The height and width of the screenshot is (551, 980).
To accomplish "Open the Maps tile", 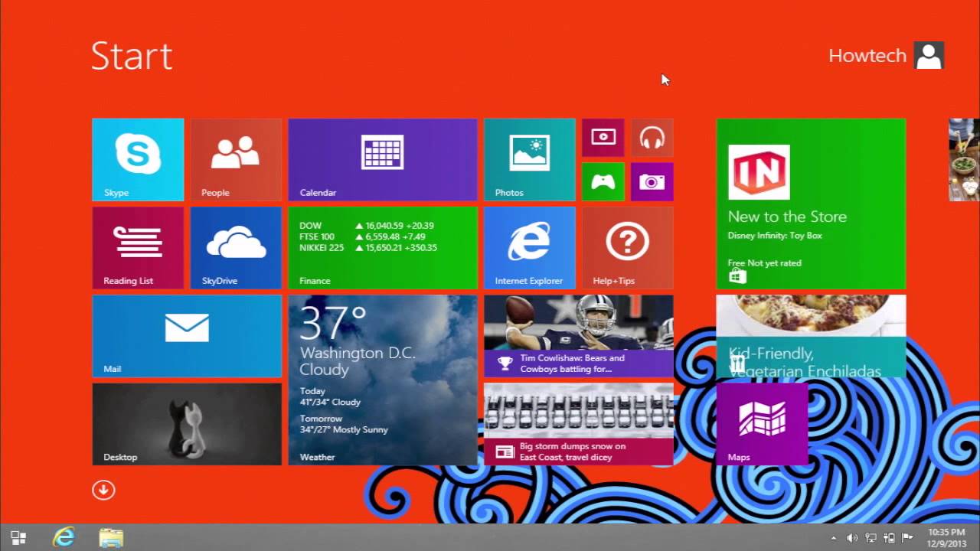I will [x=763, y=424].
